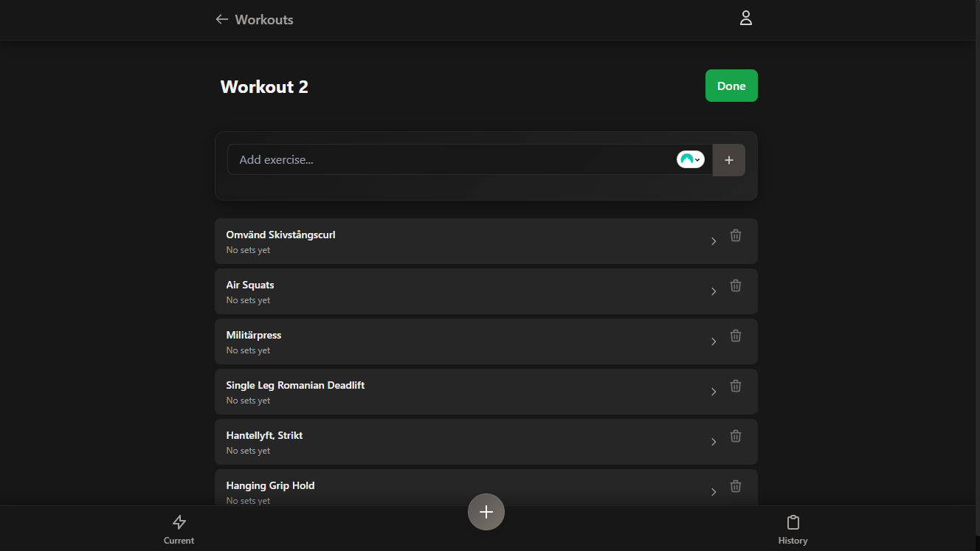Click the Workout 2 title
The height and width of the screenshot is (551, 980).
[x=264, y=87]
